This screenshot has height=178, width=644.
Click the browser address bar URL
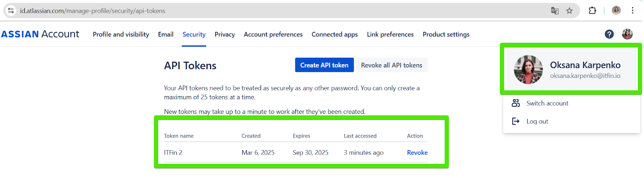coord(93,11)
